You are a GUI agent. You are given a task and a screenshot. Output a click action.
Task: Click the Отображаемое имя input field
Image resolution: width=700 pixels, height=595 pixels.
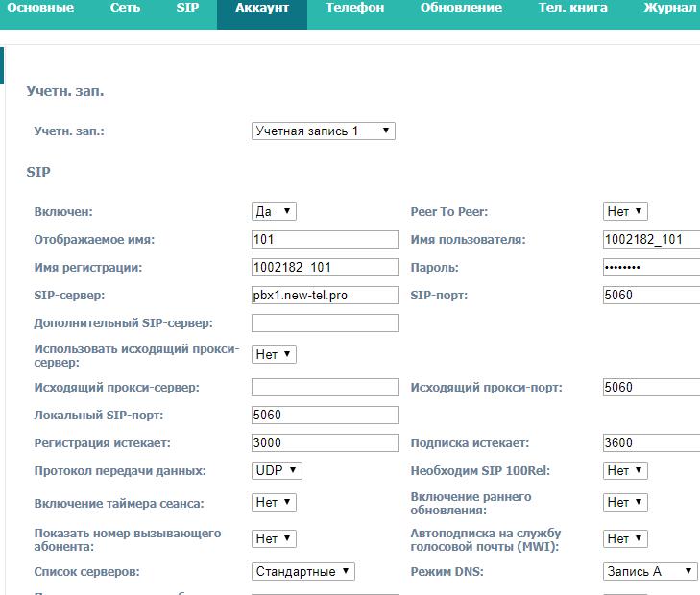pyautogui.click(x=325, y=239)
